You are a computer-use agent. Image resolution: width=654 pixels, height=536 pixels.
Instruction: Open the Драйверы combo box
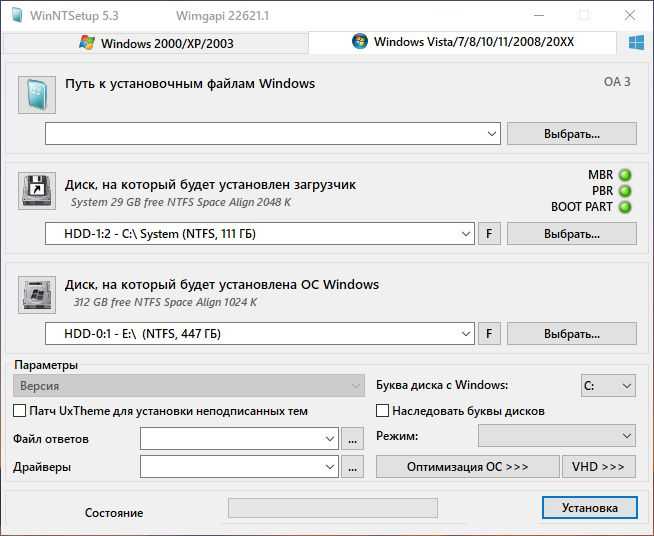coord(239,467)
